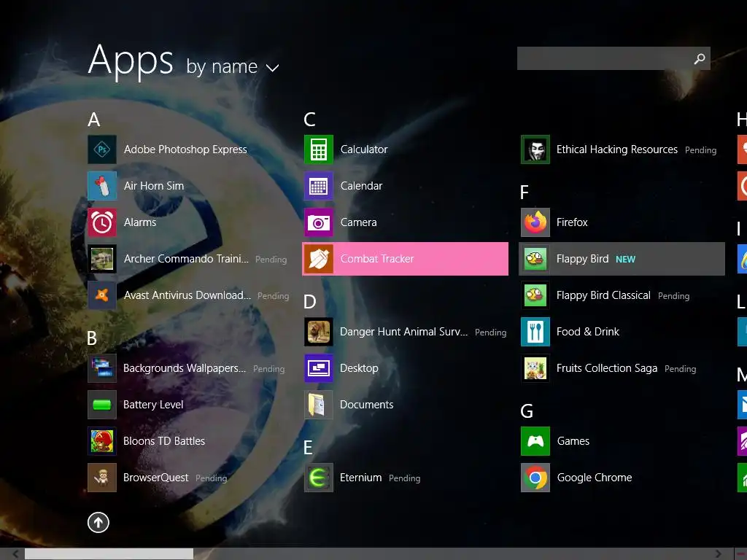Viewport: 747px width, 560px height.
Task: Open the Calculator icon
Action: [x=319, y=149]
